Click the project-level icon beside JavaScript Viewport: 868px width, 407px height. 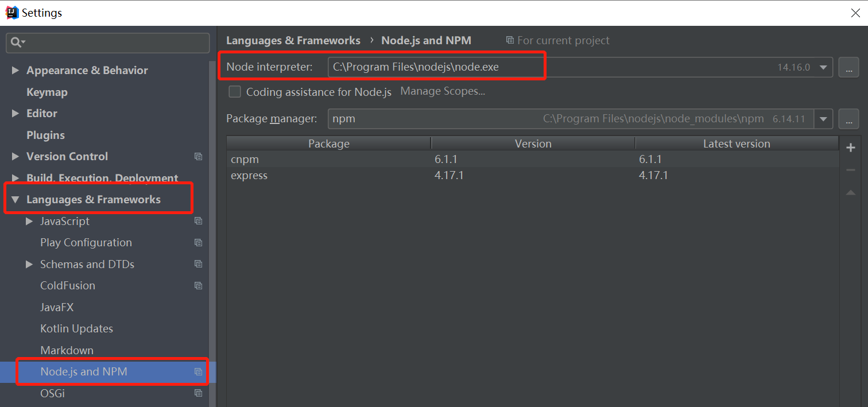[198, 221]
